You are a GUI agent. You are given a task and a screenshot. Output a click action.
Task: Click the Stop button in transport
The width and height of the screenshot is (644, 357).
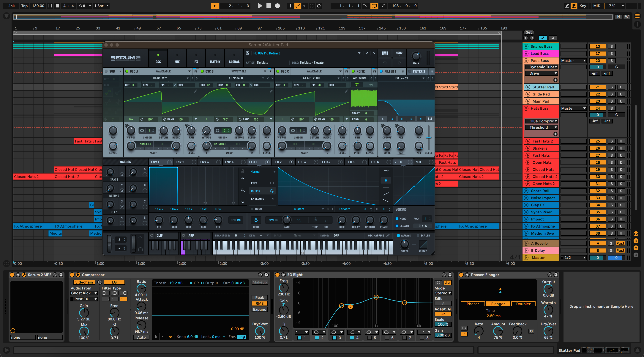coord(269,6)
